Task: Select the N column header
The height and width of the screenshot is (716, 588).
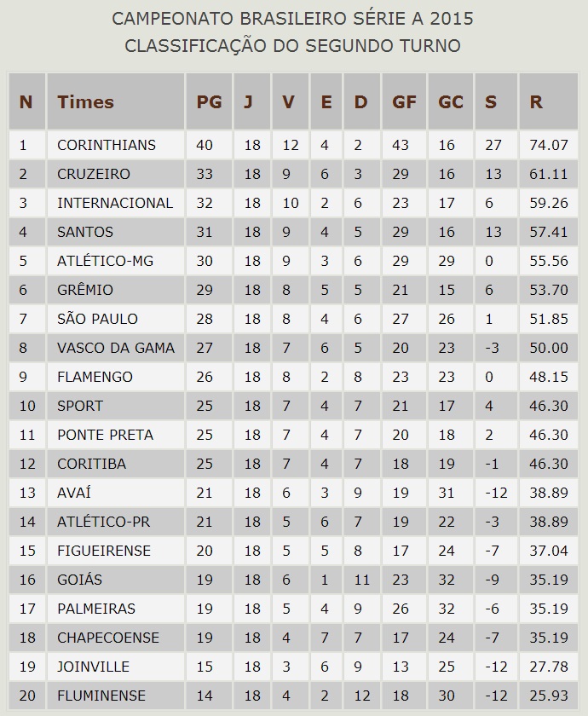Action: 26,102
